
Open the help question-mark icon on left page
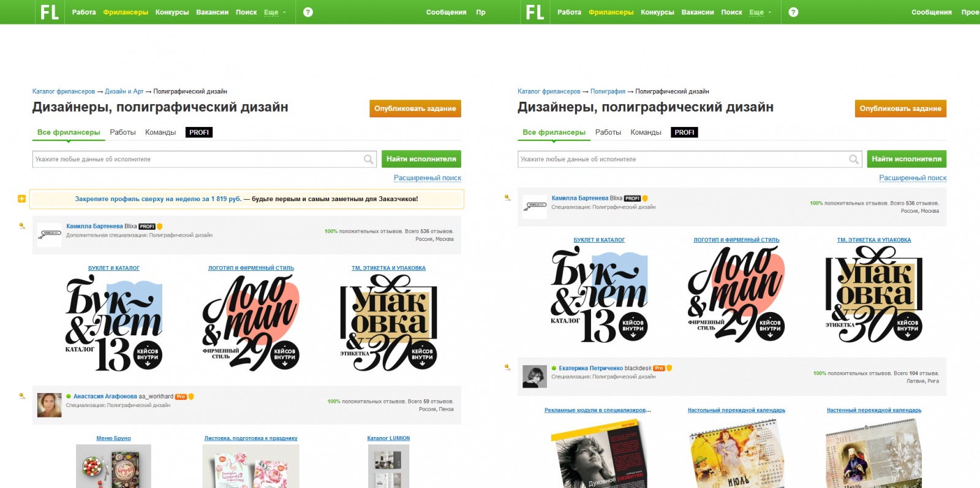click(x=308, y=12)
